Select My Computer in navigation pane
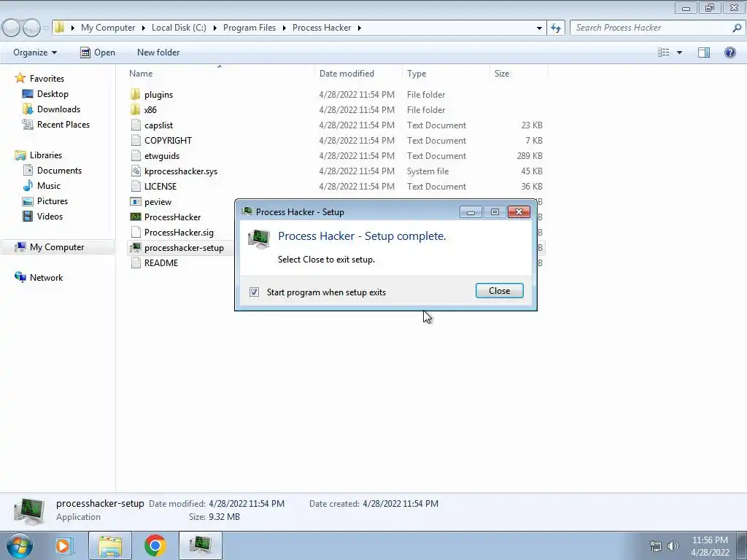Screen dimensions: 747x560 pos(57,246)
